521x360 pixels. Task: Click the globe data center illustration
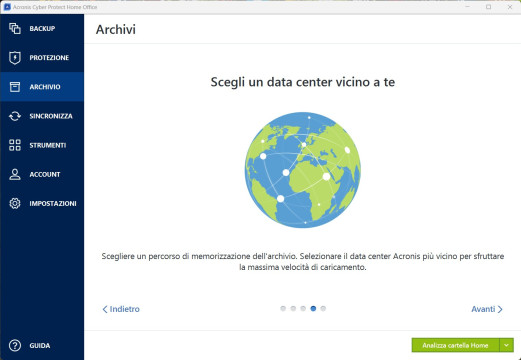(303, 170)
